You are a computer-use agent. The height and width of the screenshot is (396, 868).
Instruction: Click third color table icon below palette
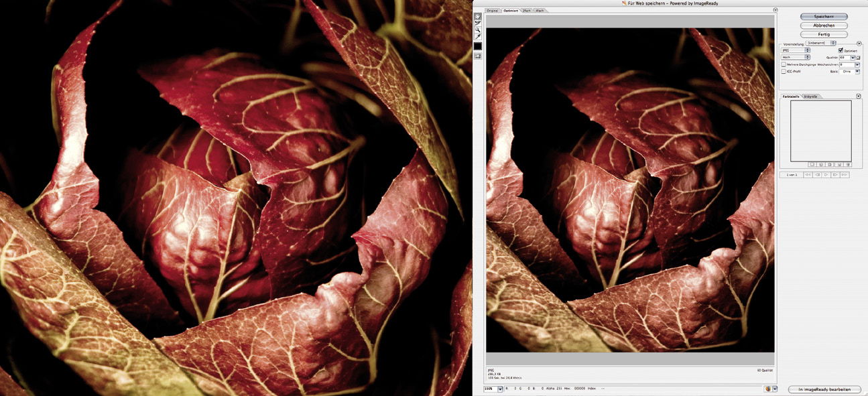coord(830,164)
